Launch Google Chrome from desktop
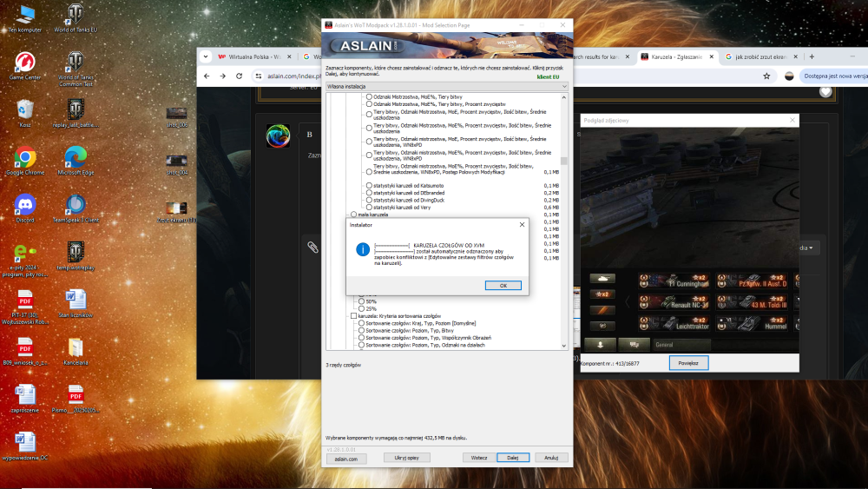Viewport: 868px width, 489px height. click(25, 162)
